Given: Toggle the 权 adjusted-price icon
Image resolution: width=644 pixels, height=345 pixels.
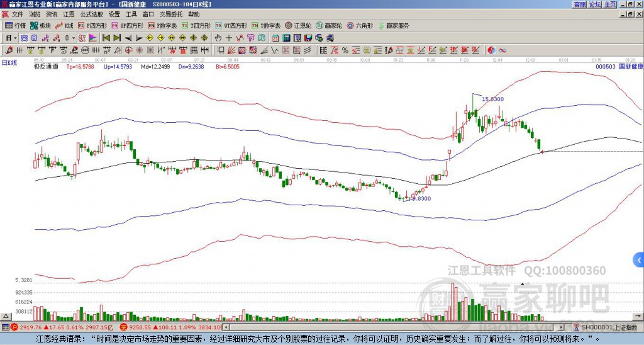Looking at the screenshot, I should [82, 38].
